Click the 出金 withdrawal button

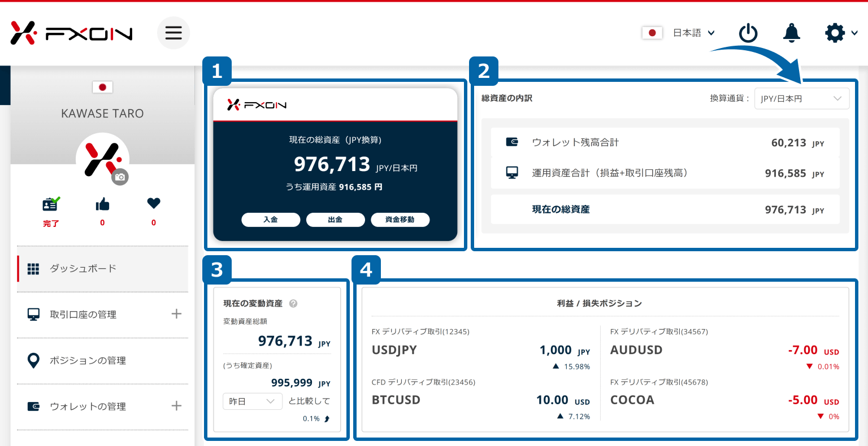[x=335, y=220]
